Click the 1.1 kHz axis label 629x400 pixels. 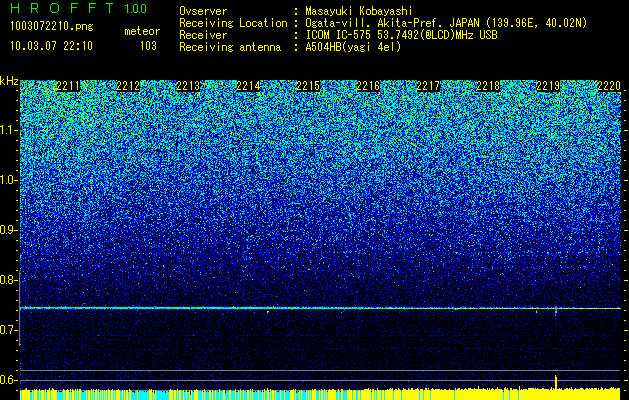point(8,130)
